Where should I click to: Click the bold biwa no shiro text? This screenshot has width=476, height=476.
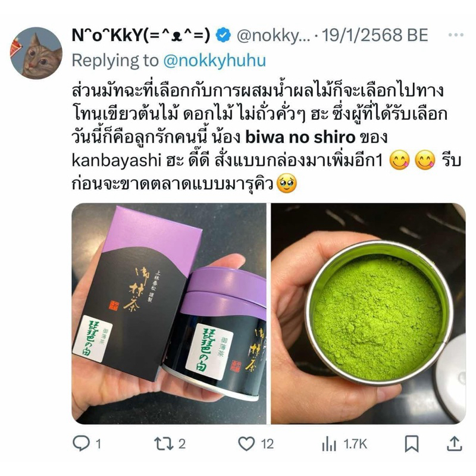click(x=300, y=138)
